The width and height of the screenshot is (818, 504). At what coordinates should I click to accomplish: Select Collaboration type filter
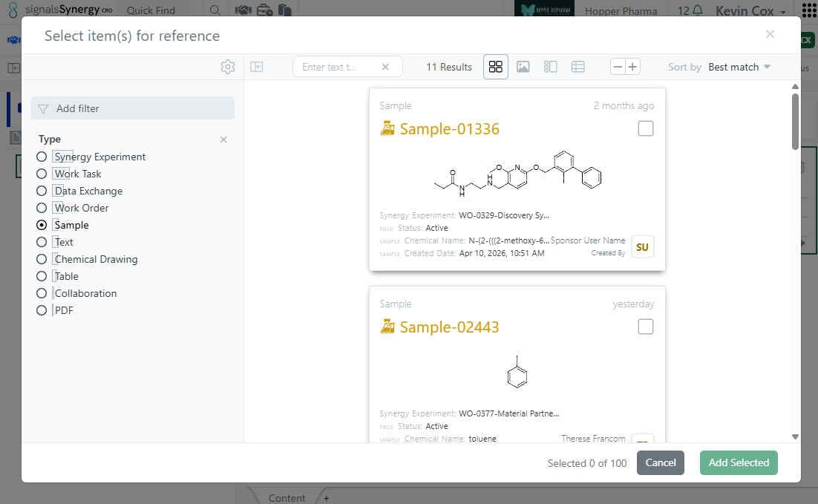(42, 293)
